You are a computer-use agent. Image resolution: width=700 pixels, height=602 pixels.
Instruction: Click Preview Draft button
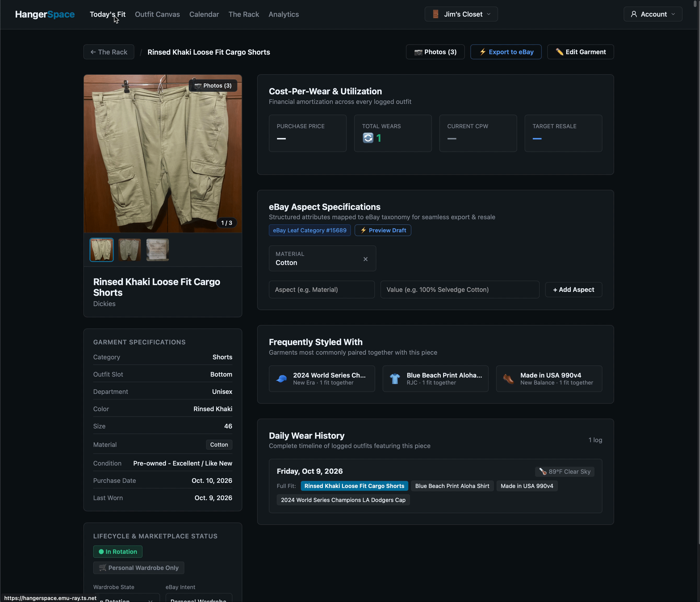[x=383, y=230]
